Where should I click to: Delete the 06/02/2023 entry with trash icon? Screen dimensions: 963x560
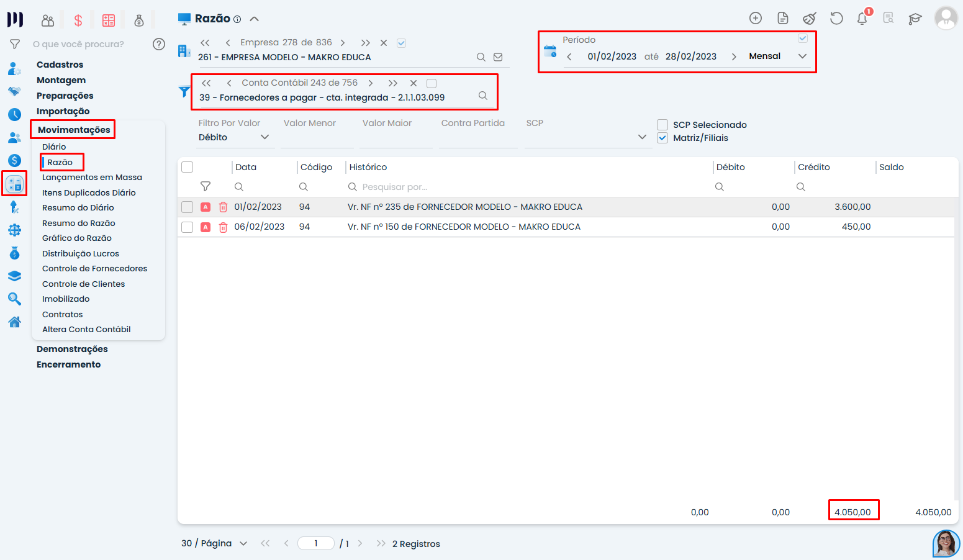point(223,227)
